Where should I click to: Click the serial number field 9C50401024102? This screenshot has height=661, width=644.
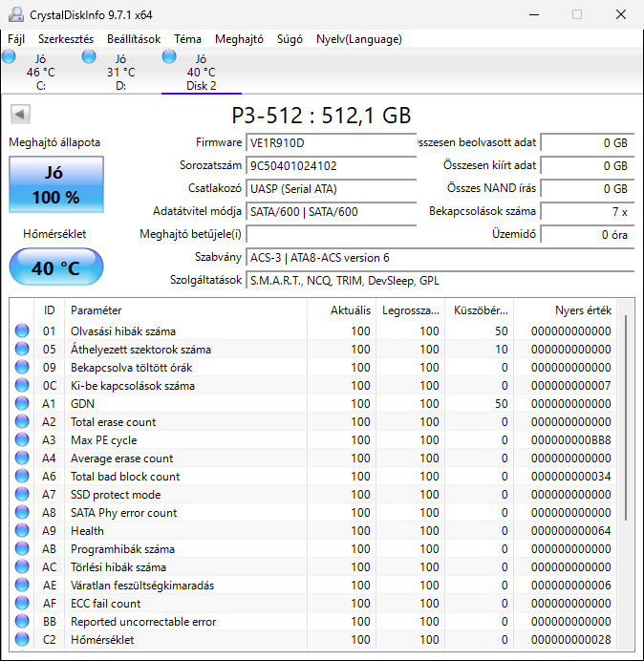pyautogui.click(x=331, y=165)
